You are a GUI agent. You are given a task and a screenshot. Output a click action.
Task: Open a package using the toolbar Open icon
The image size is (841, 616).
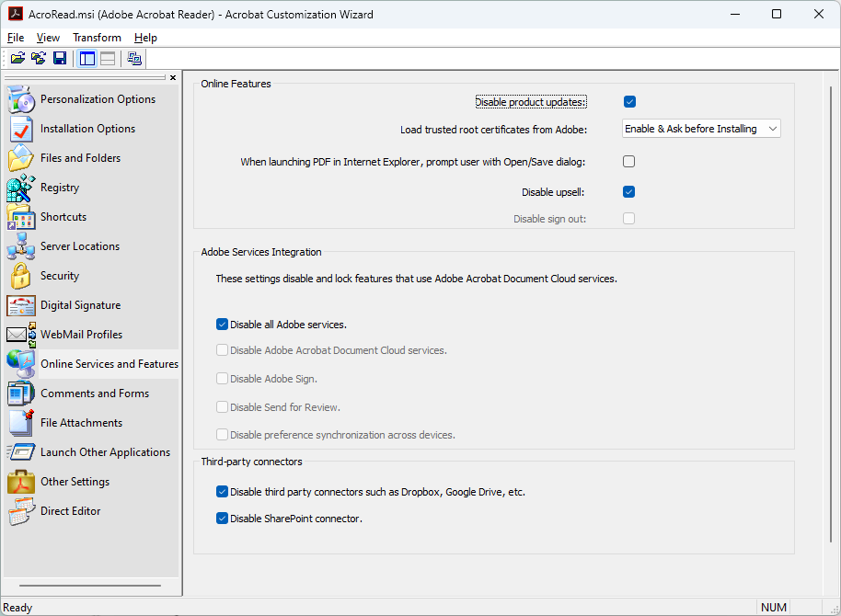pos(17,57)
